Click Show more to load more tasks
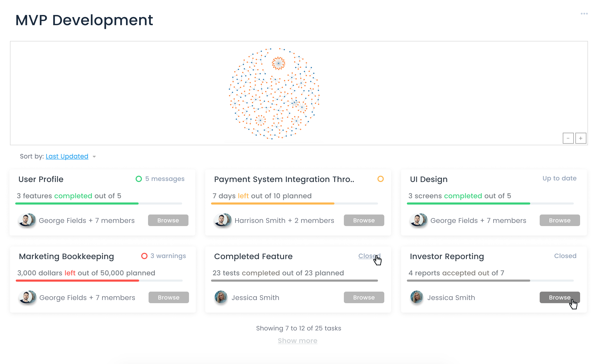The image size is (599, 364). 297,341
